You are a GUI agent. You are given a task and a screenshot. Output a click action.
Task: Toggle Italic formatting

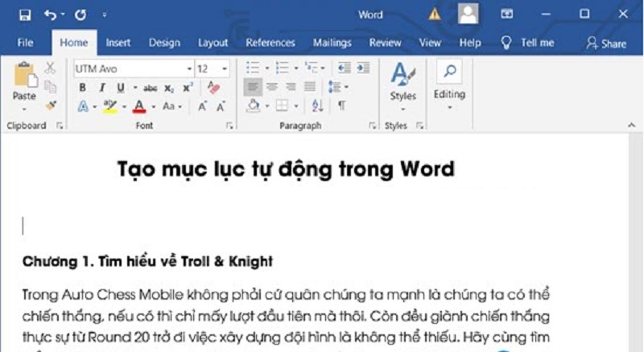101,88
